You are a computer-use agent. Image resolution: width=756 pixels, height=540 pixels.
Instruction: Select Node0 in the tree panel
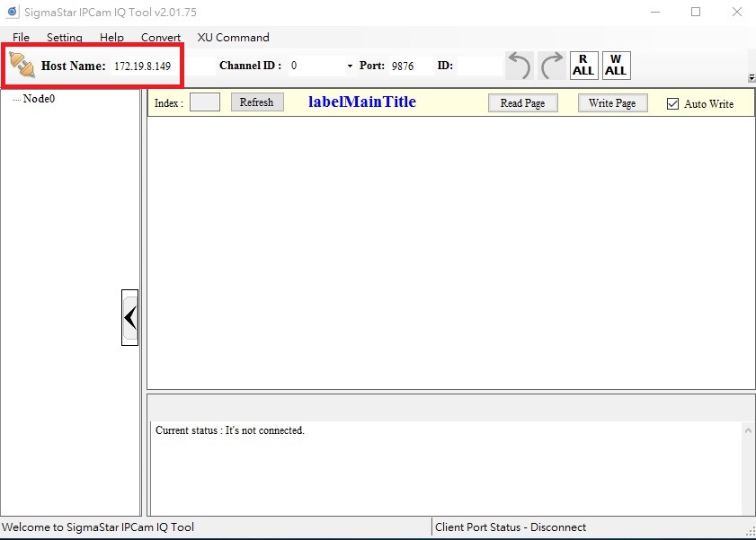point(39,99)
